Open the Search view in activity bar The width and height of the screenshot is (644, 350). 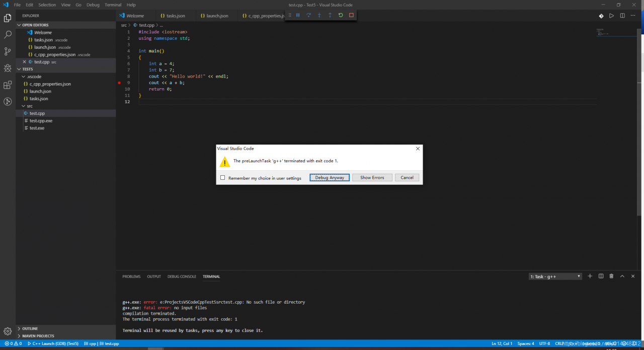point(8,35)
